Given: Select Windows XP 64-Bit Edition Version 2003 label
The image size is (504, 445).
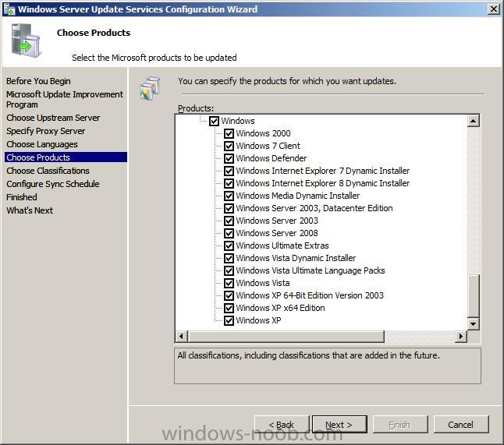Looking at the screenshot, I should [310, 295].
